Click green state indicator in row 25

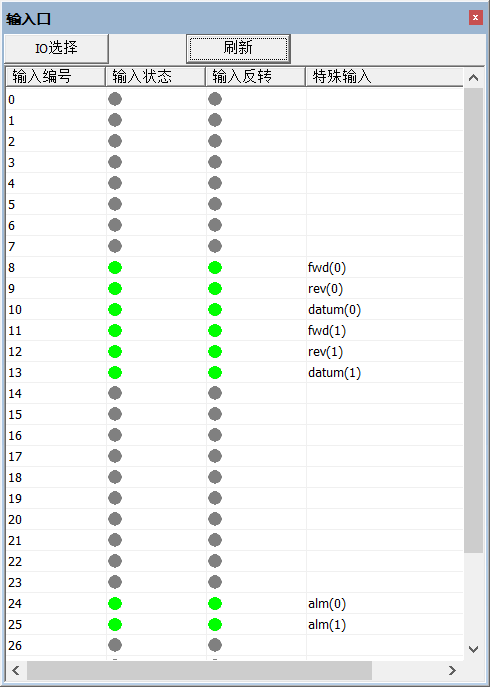pyautogui.click(x=115, y=625)
